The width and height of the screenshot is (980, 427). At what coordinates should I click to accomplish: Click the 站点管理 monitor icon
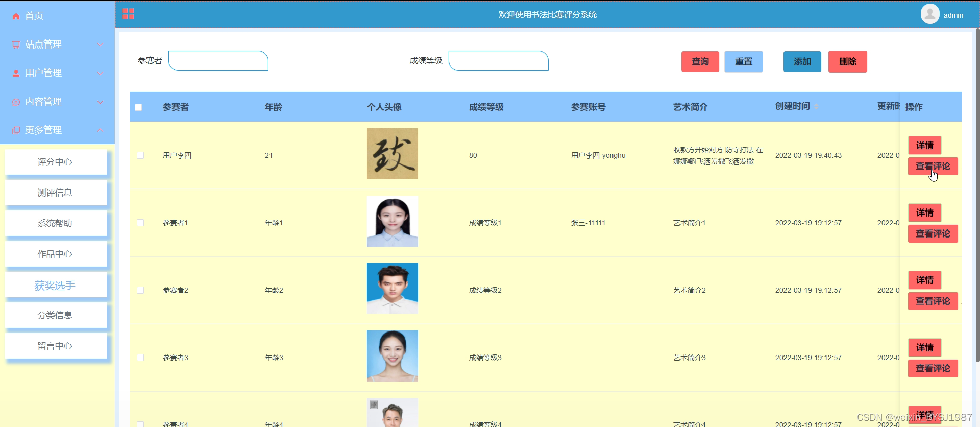(x=16, y=45)
